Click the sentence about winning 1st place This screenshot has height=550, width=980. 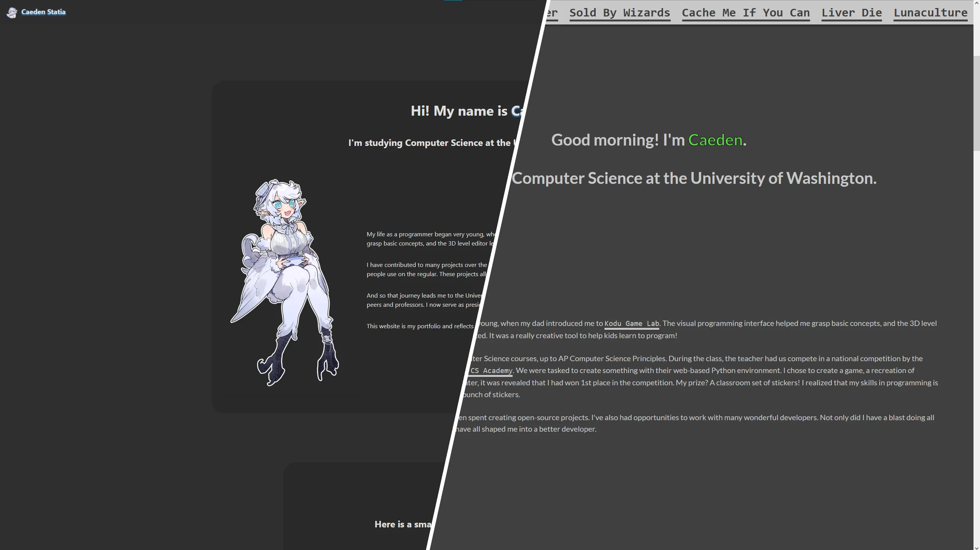(568, 383)
